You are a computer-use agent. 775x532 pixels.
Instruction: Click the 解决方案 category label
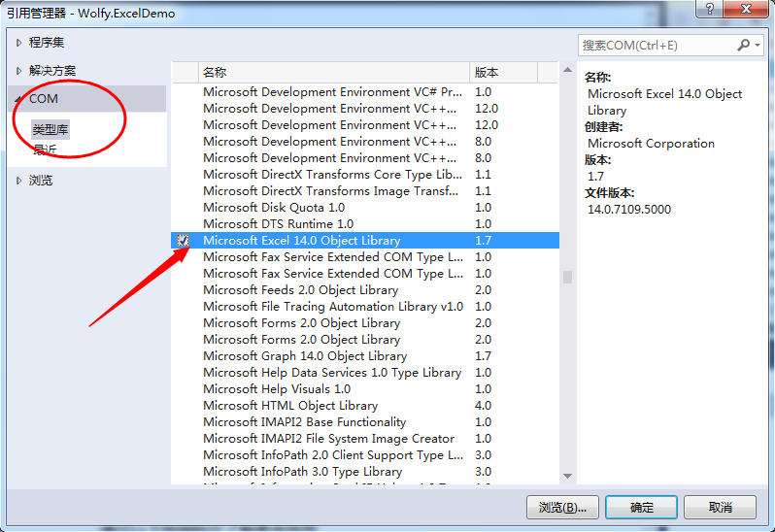pos(52,71)
